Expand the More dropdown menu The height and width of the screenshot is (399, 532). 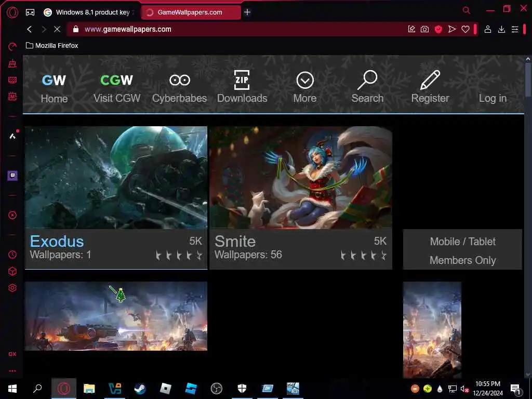tap(305, 87)
